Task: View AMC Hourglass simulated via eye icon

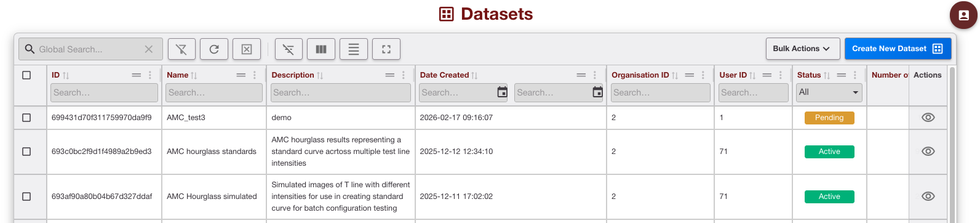Action: click(x=928, y=197)
